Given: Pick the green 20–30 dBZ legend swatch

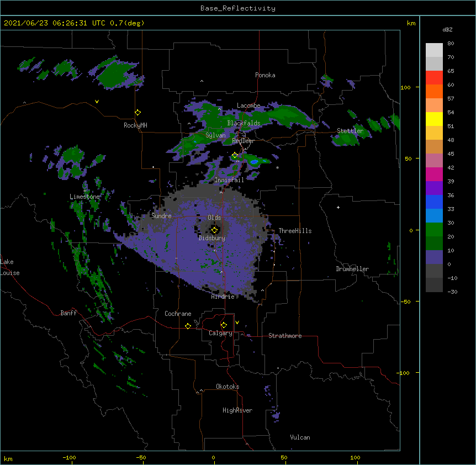Looking at the screenshot, I should click(434, 230).
